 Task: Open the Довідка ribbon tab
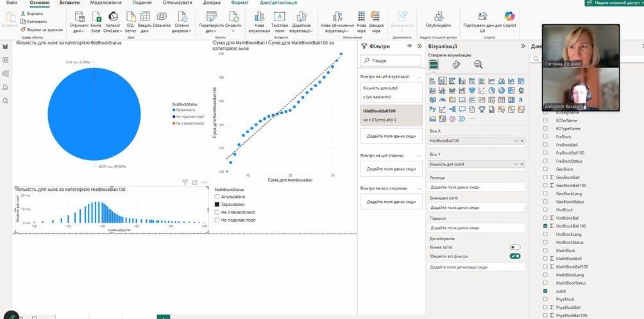click(202, 3)
